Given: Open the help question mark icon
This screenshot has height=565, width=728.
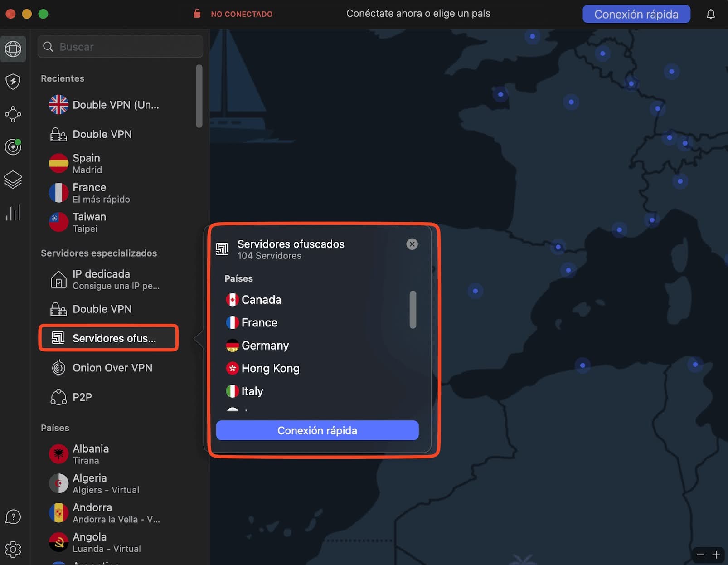Looking at the screenshot, I should coord(13,517).
